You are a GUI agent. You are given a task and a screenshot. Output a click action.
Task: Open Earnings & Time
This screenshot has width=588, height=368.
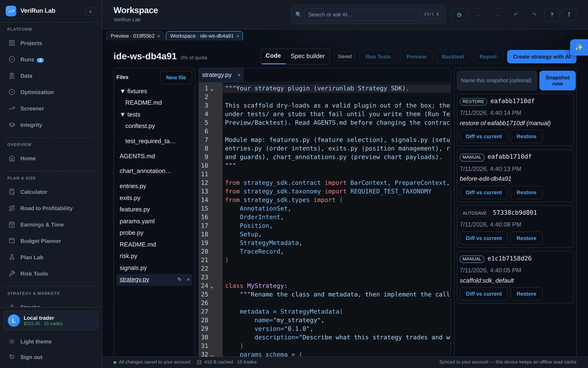pyautogui.click(x=51, y=224)
